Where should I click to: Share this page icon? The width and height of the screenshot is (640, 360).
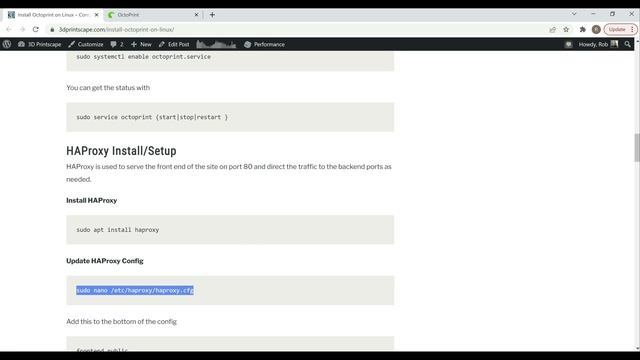[x=553, y=29]
